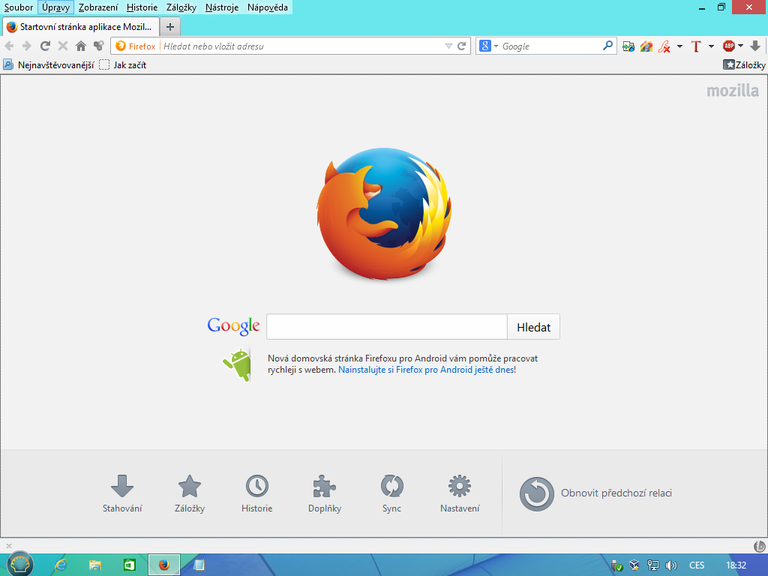Open the Google search engine selector

(x=488, y=46)
